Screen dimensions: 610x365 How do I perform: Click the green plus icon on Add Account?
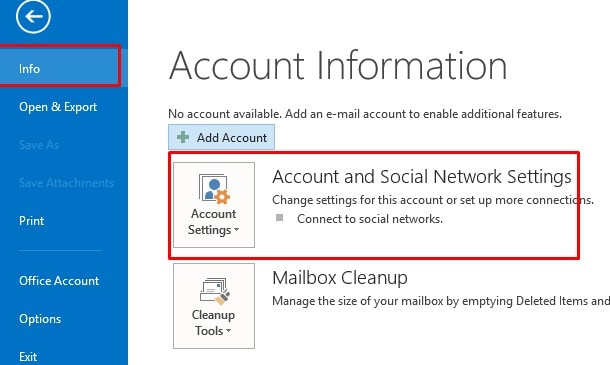tap(183, 137)
